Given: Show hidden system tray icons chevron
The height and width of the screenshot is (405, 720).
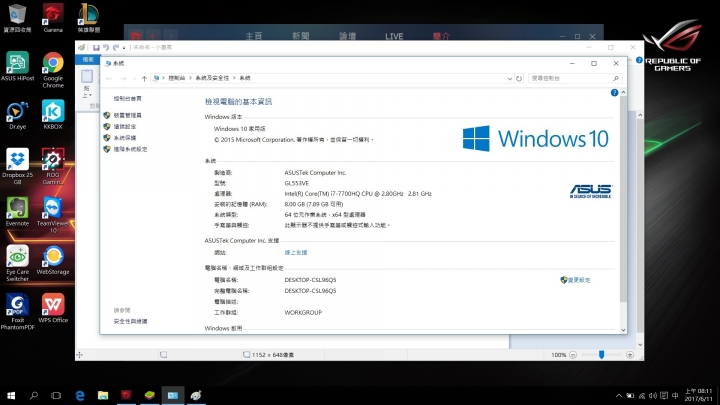Looking at the screenshot, I should pos(619,395).
